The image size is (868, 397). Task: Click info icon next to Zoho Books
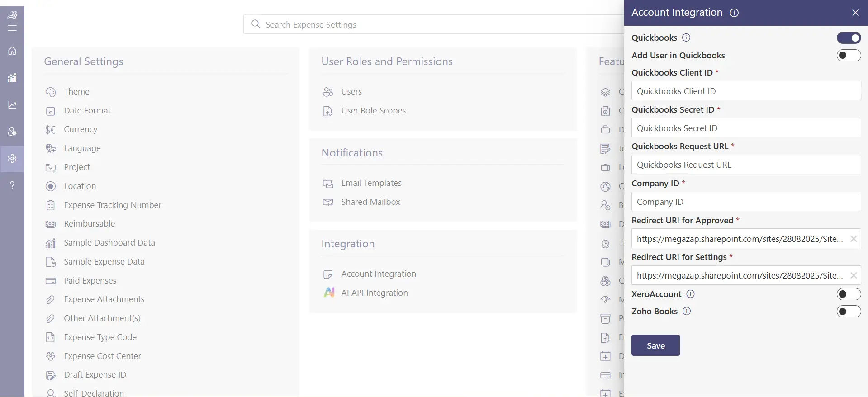click(x=686, y=311)
